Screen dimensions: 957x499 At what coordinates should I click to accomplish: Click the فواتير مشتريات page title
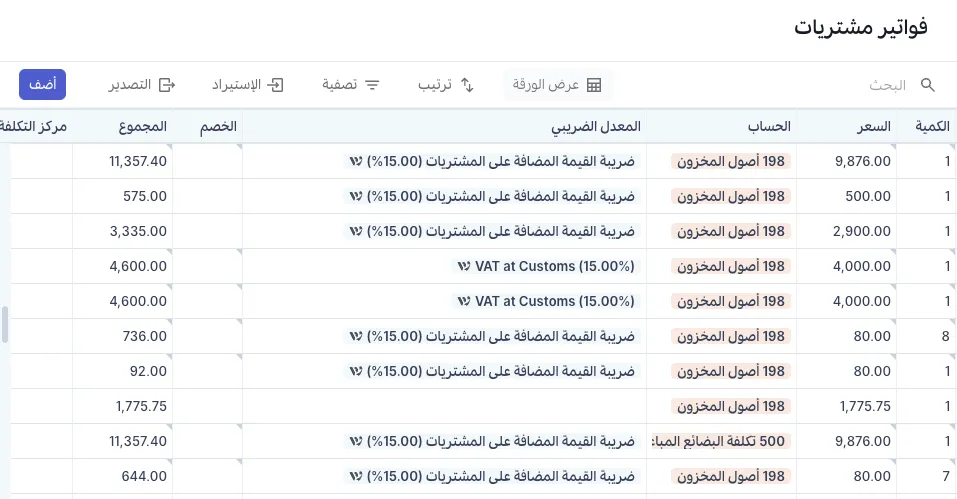[x=861, y=27]
